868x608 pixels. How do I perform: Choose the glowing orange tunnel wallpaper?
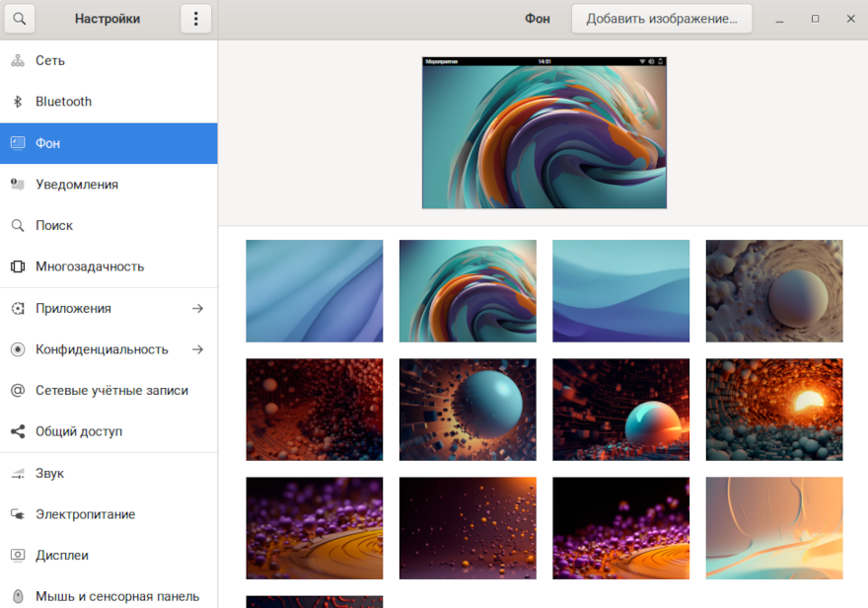click(774, 410)
